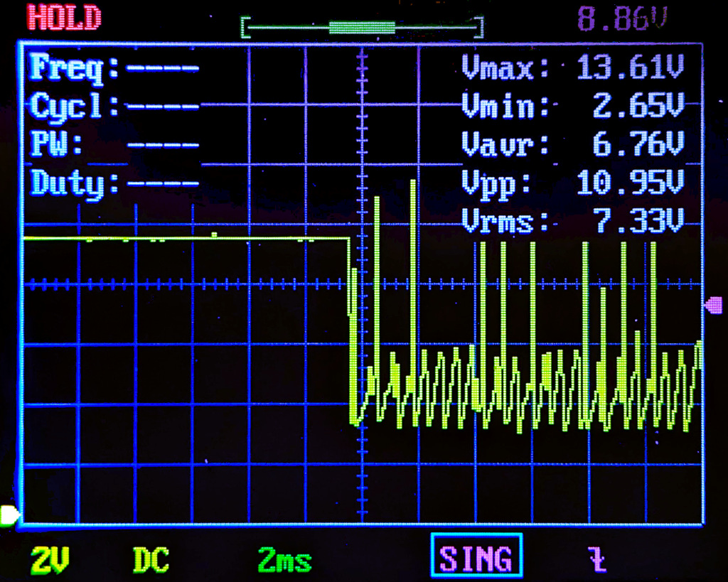
Task: Select the SING trigger mode box
Action: click(x=476, y=559)
